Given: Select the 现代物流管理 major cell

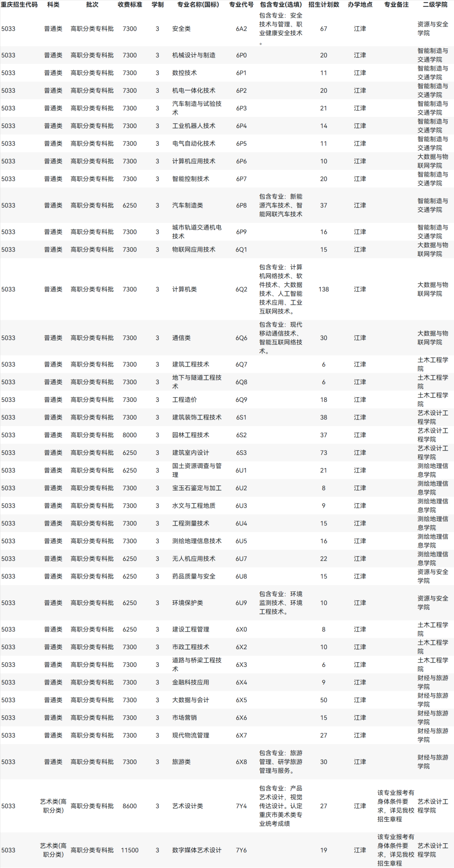Looking at the screenshot, I should coord(191,735).
